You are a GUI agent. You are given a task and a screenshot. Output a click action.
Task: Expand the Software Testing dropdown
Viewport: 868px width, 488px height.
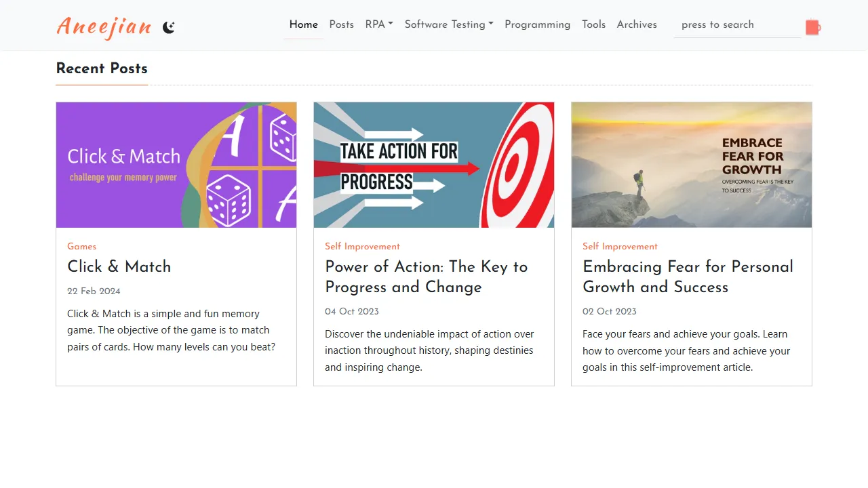click(x=449, y=24)
